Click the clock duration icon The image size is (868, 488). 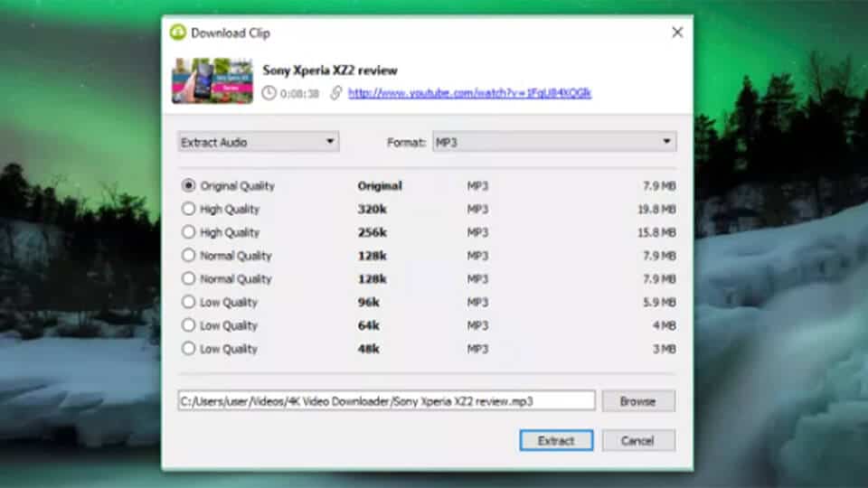coord(269,93)
